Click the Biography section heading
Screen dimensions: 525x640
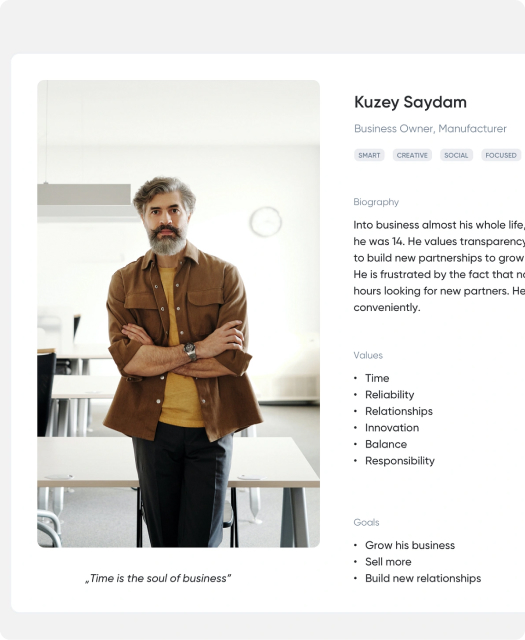click(376, 202)
